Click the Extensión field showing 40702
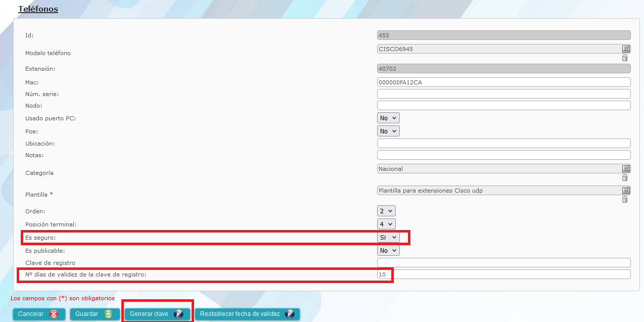 [504, 68]
